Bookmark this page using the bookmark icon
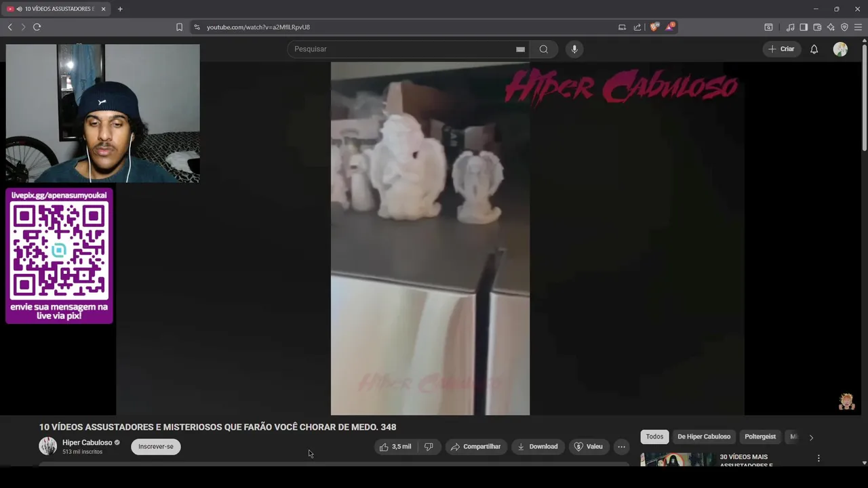 pyautogui.click(x=179, y=27)
